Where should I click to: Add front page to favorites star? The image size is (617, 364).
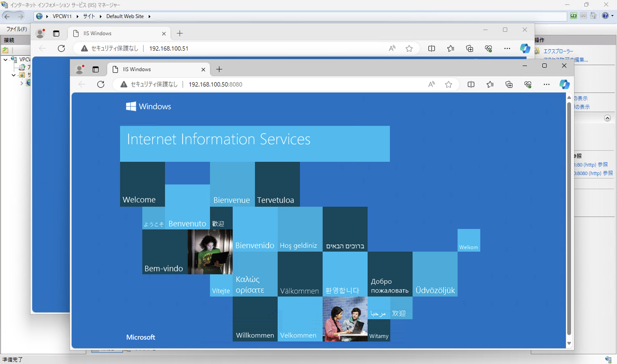pyautogui.click(x=449, y=84)
